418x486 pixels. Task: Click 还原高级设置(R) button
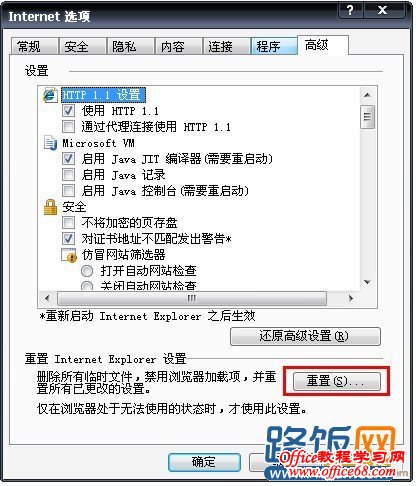point(305,336)
